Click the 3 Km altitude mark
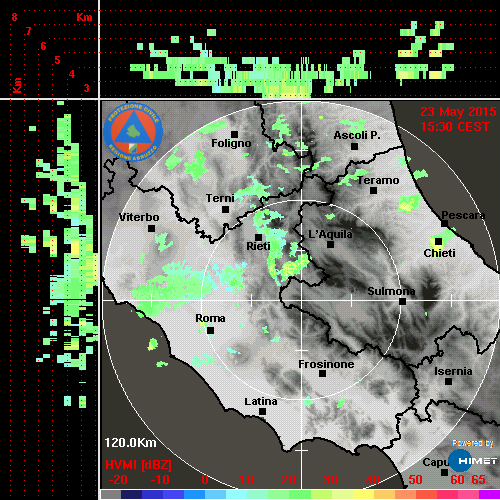This screenshot has height=500, width=500. (86, 88)
